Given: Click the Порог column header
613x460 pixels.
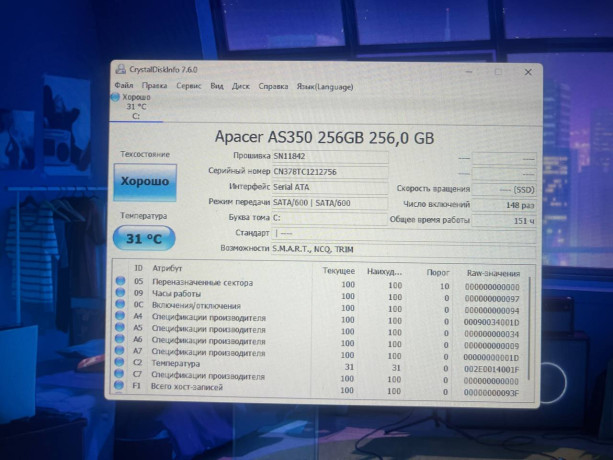Looking at the screenshot, I should [438, 272].
